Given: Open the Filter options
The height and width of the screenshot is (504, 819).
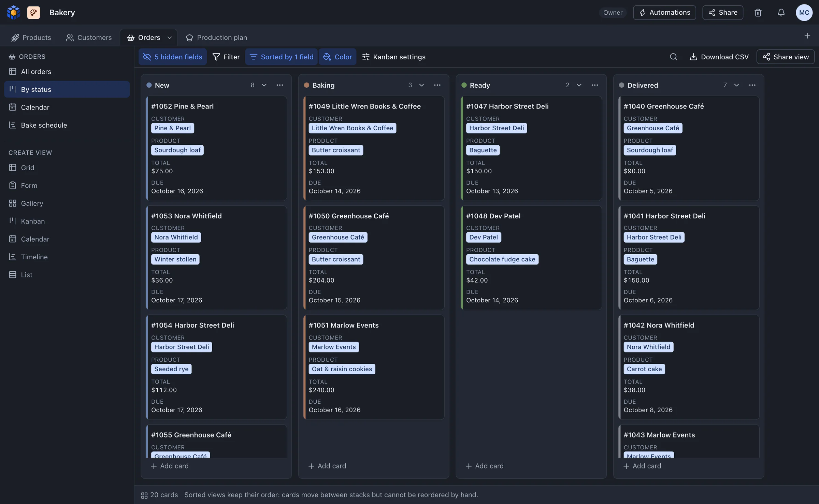Looking at the screenshot, I should coord(226,57).
